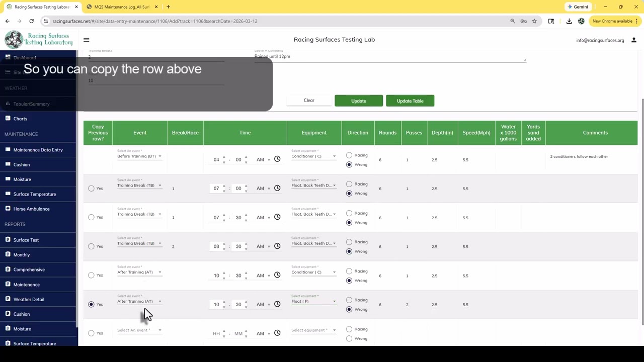Select Racing direction for Before Training row

coord(349,155)
